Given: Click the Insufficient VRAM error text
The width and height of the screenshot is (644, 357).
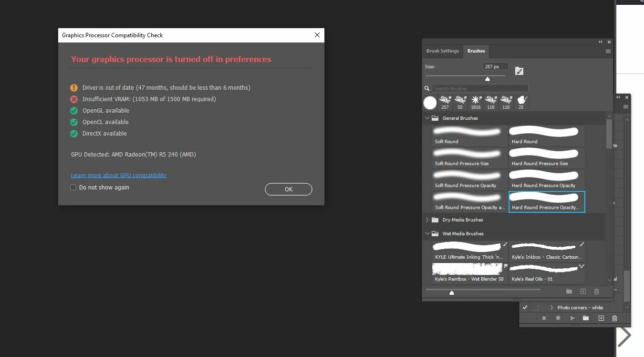Looking at the screenshot, I should click(x=149, y=99).
